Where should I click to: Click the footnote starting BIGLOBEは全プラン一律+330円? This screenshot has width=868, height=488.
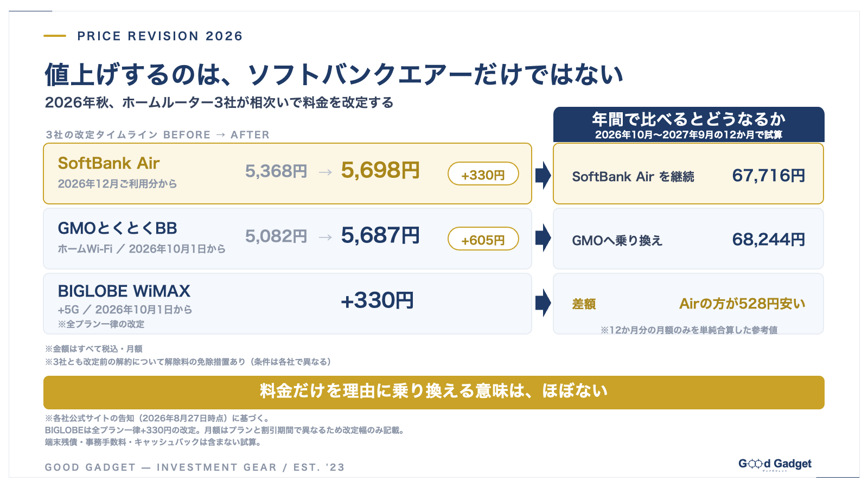(x=225, y=430)
